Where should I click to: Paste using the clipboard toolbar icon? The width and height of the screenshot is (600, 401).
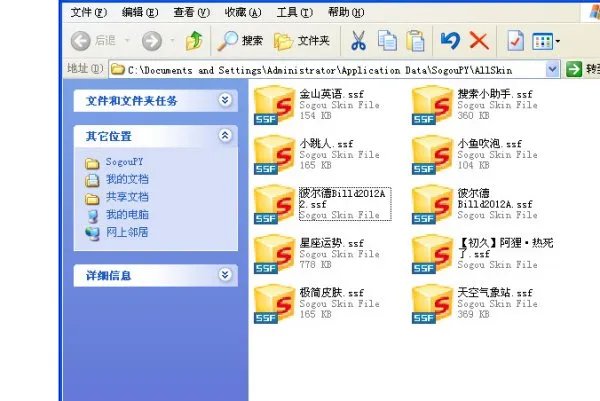tap(416, 41)
